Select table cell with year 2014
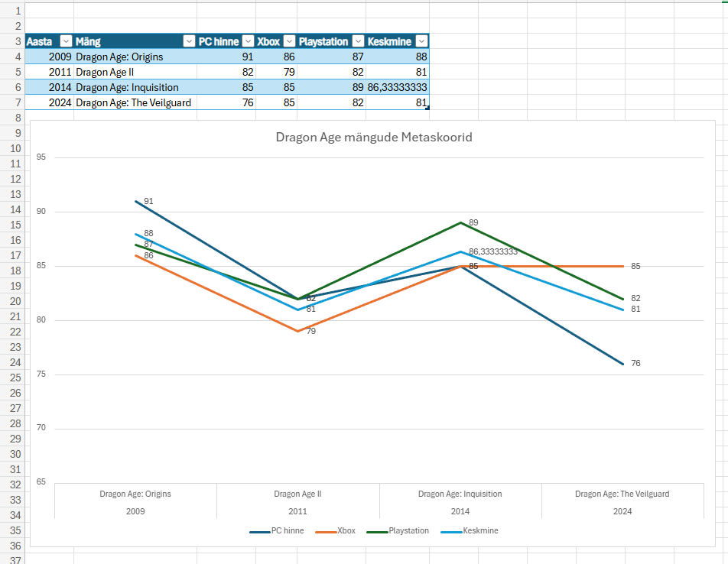728x564 pixels. pyautogui.click(x=49, y=87)
